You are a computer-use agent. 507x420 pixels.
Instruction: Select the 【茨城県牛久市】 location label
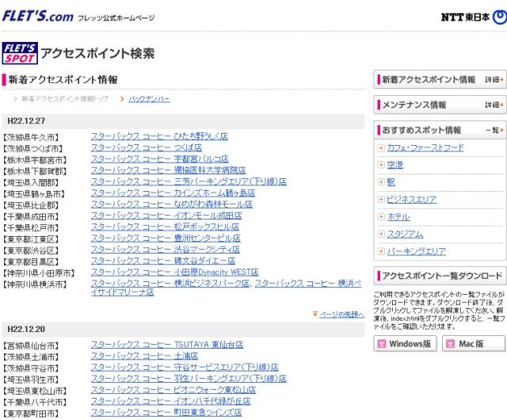(x=31, y=138)
